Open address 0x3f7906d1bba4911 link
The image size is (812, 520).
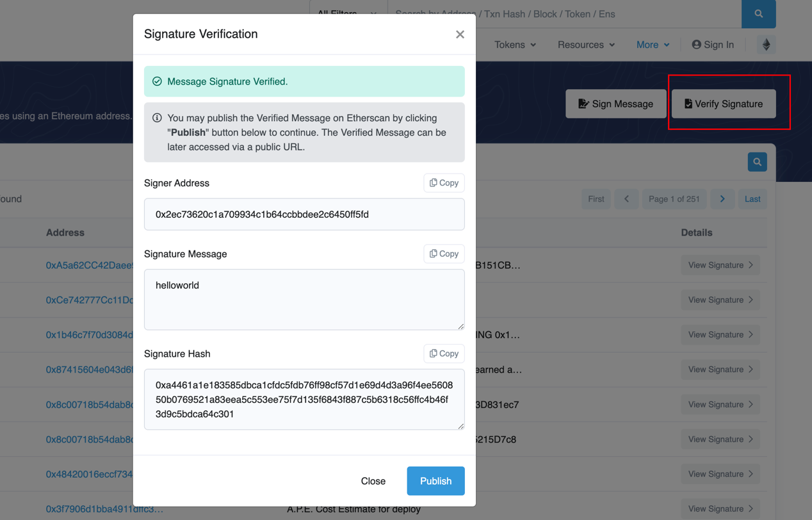104,509
